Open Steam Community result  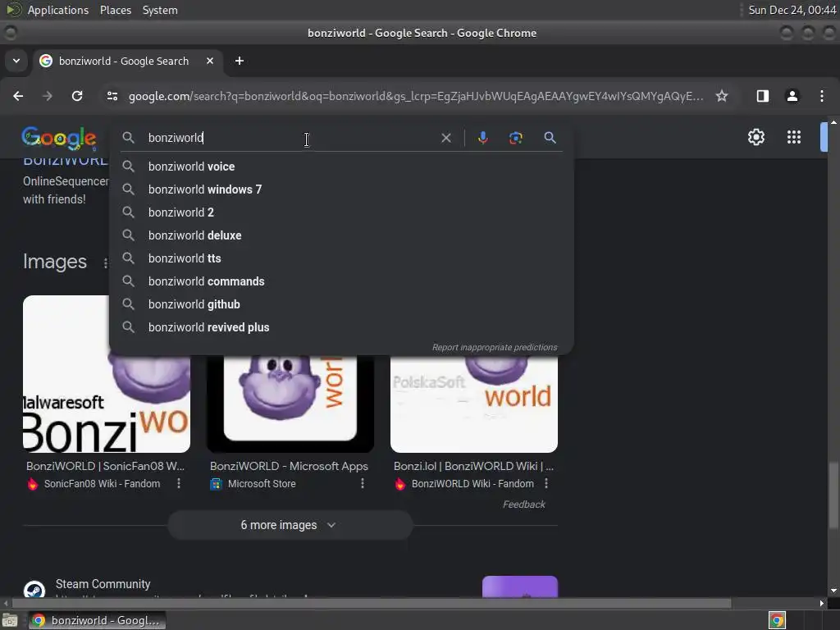[x=103, y=584]
